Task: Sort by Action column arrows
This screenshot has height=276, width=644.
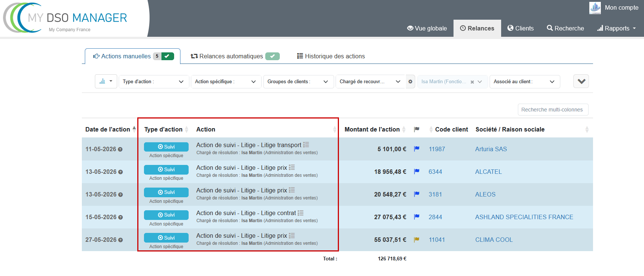Action: [x=334, y=129]
